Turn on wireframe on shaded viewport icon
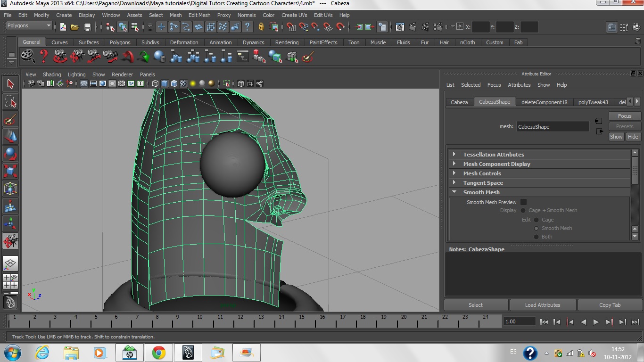Screen dimensions: 644x362 click(174, 84)
